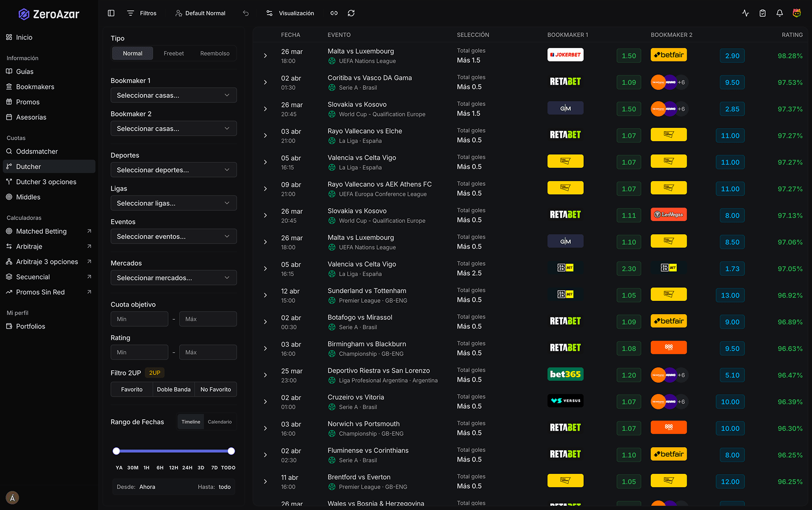The image size is (812, 510).
Task: Open user avatar in top right
Action: (796, 13)
